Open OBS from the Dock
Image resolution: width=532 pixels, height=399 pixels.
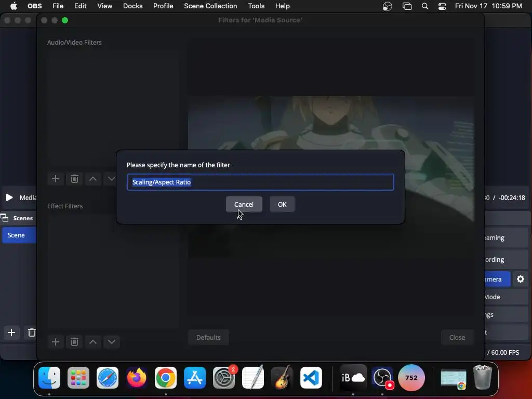(383, 378)
